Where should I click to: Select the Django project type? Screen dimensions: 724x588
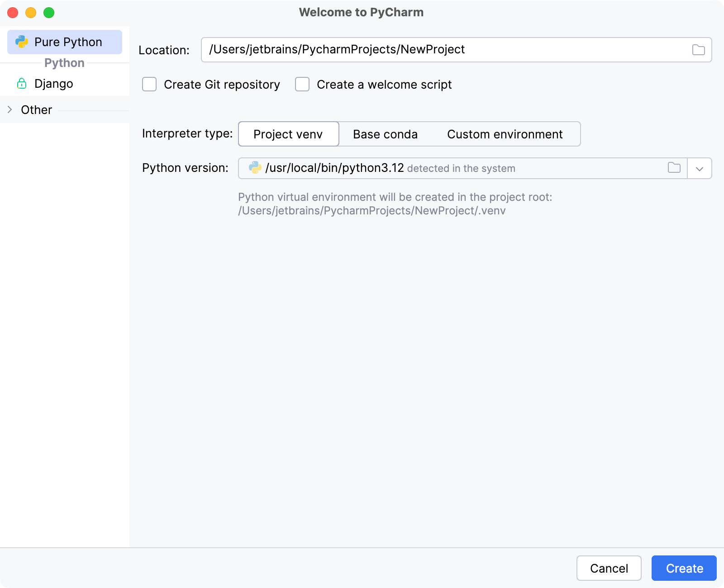[53, 84]
